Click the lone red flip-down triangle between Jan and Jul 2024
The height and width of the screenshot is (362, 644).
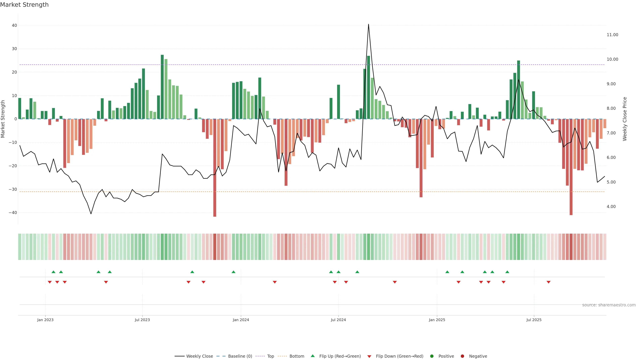pyautogui.click(x=275, y=282)
